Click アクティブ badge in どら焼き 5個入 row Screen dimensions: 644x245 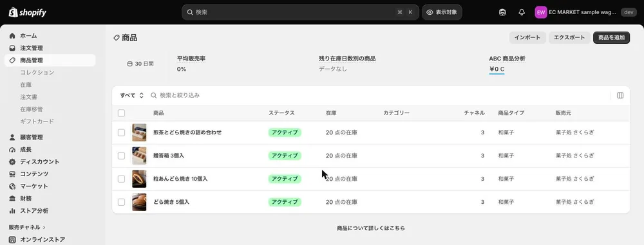tap(285, 202)
